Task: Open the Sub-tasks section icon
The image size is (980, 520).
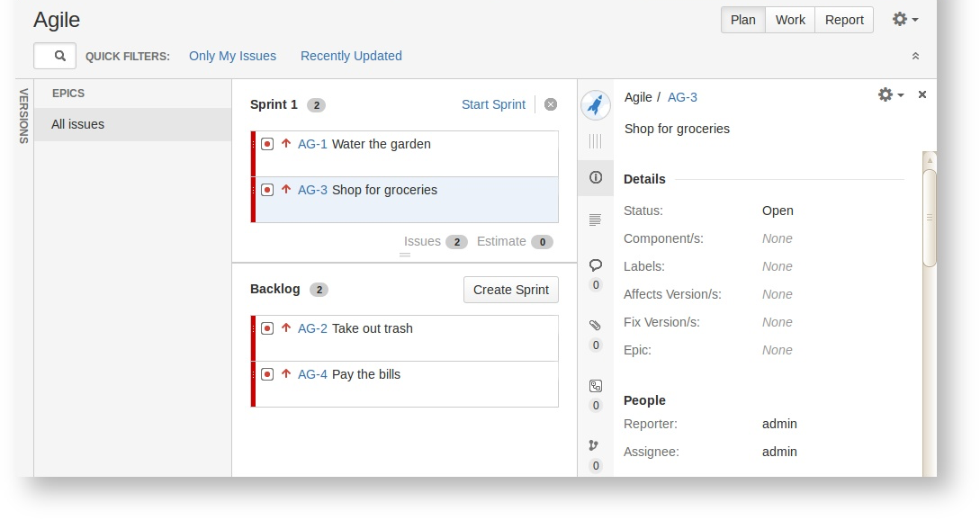Action: pyautogui.click(x=595, y=386)
